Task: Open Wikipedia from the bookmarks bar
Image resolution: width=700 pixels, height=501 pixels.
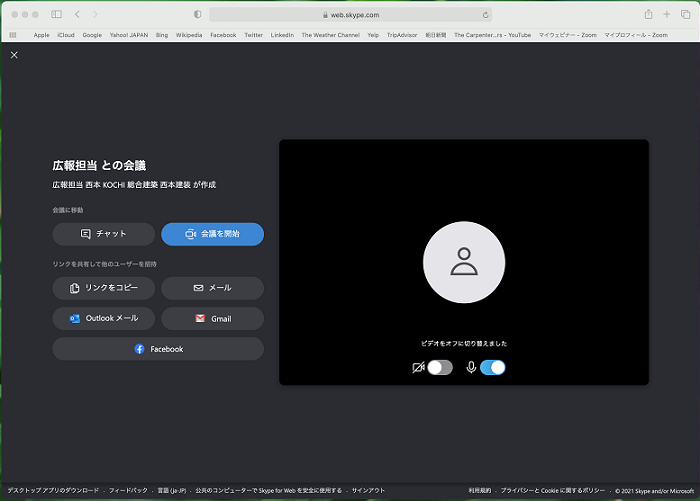Action: click(x=189, y=34)
